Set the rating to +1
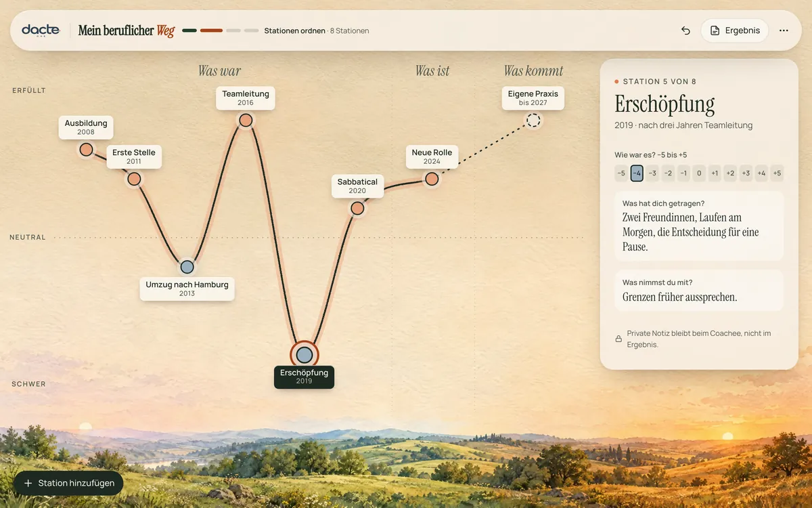Screen dimensions: 812x508 715,173
